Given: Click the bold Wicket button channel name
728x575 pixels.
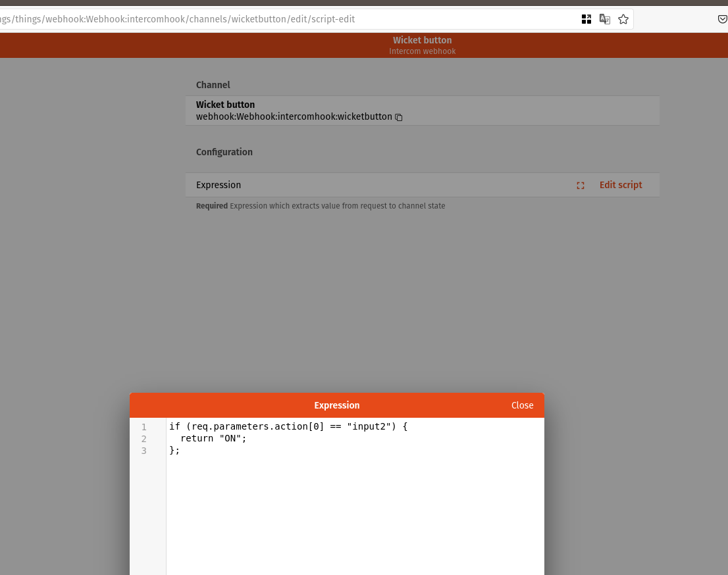Looking at the screenshot, I should pos(225,105).
